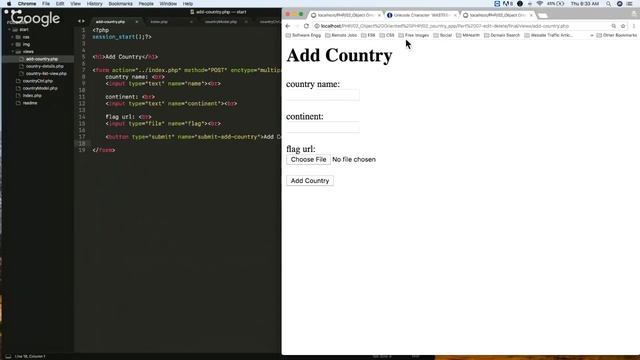Close the third localhost Chrome tab
The image size is (640, 360).
[531, 15]
